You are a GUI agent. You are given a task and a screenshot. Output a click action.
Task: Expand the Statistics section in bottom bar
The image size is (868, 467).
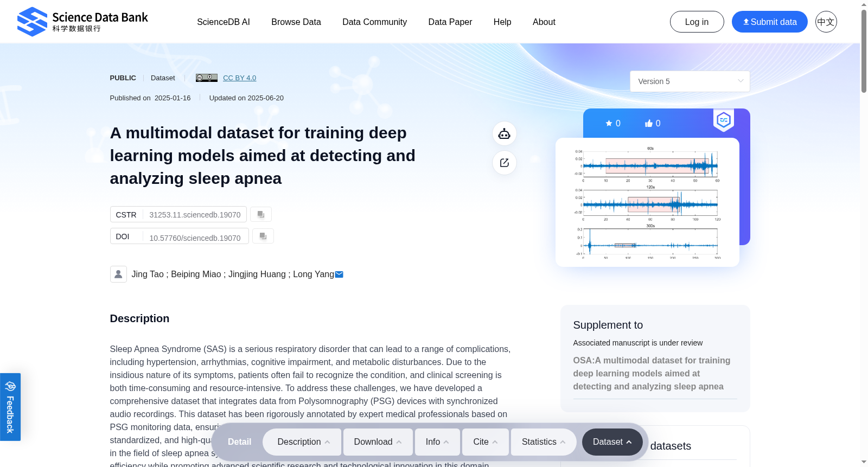544,442
